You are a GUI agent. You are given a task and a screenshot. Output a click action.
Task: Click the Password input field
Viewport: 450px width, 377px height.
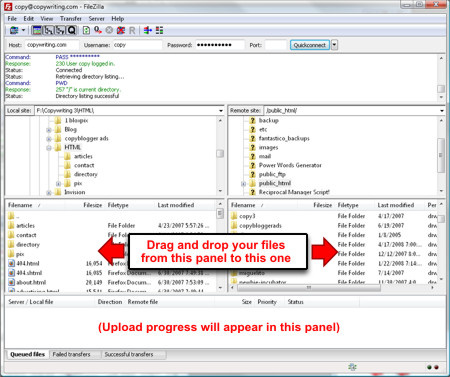219,45
